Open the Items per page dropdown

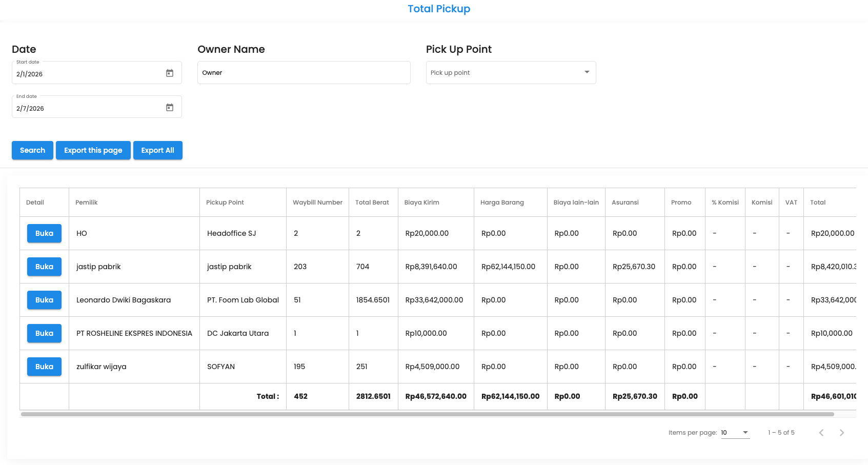pos(735,433)
